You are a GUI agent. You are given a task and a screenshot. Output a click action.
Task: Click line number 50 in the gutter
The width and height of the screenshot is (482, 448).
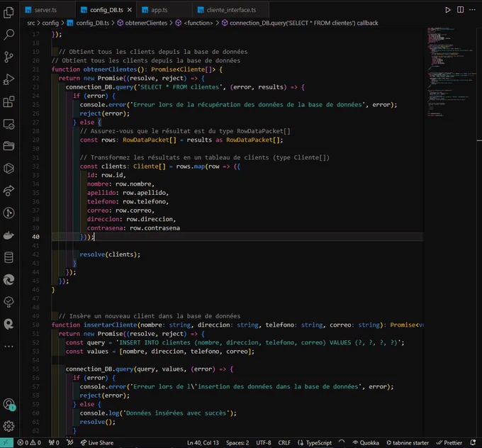[35, 325]
